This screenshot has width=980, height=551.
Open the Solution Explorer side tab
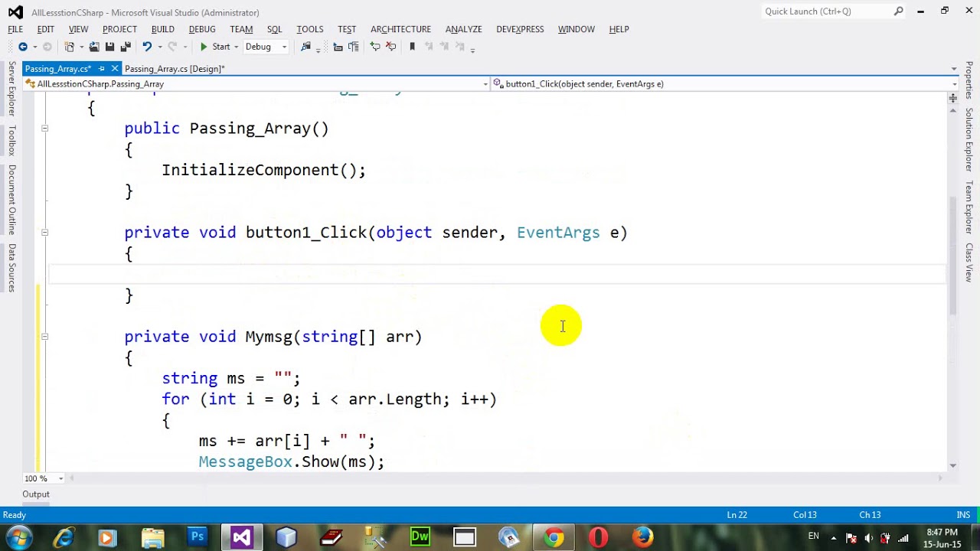tap(969, 139)
